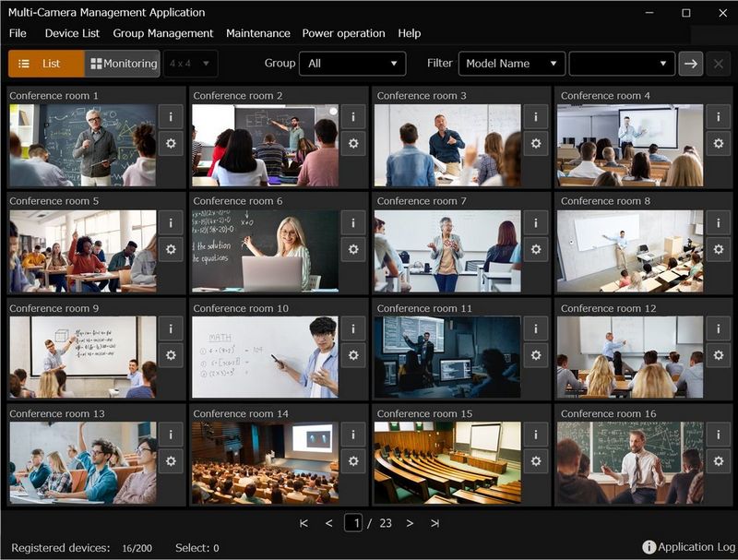This screenshot has height=560, width=738.
Task: Open settings gear for Conference room 8
Action: [720, 250]
